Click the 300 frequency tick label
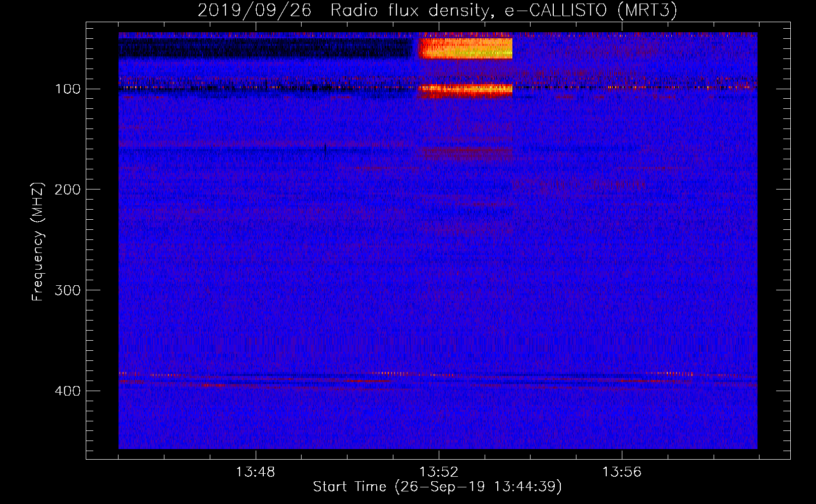This screenshot has height=504, width=816. 68,290
